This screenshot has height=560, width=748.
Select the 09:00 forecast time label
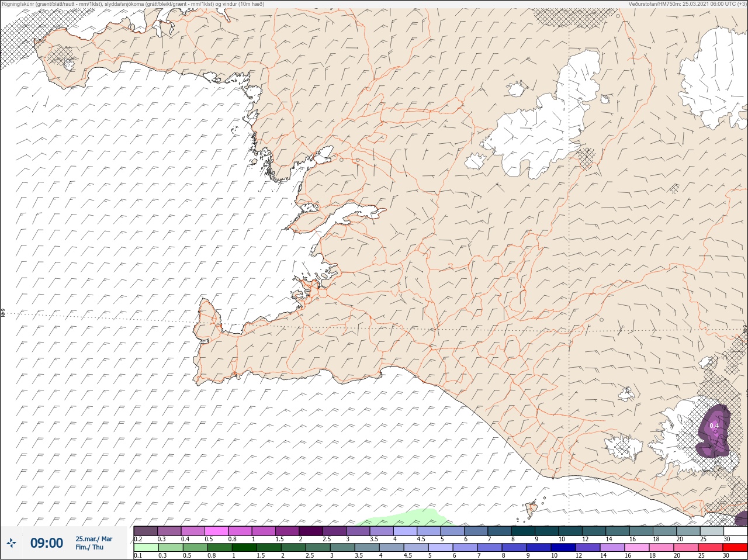tap(47, 543)
